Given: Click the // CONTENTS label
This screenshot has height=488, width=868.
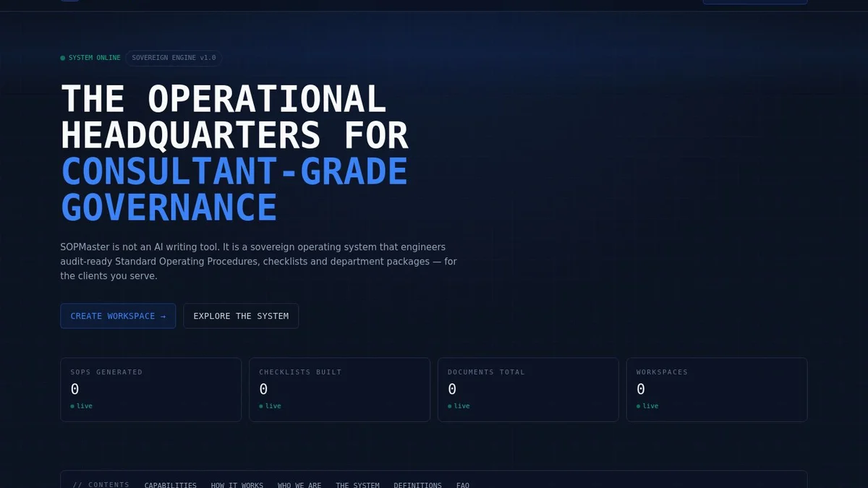Looking at the screenshot, I should (x=101, y=484).
